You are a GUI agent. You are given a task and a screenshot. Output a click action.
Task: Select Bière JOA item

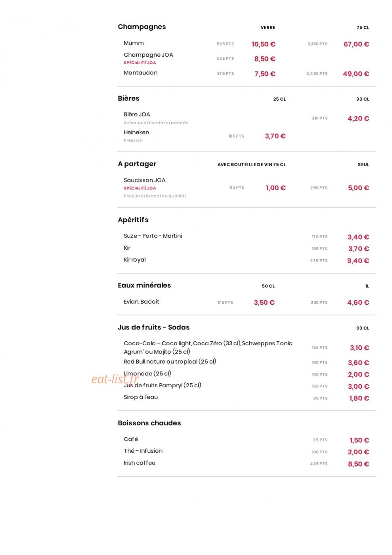pos(137,114)
